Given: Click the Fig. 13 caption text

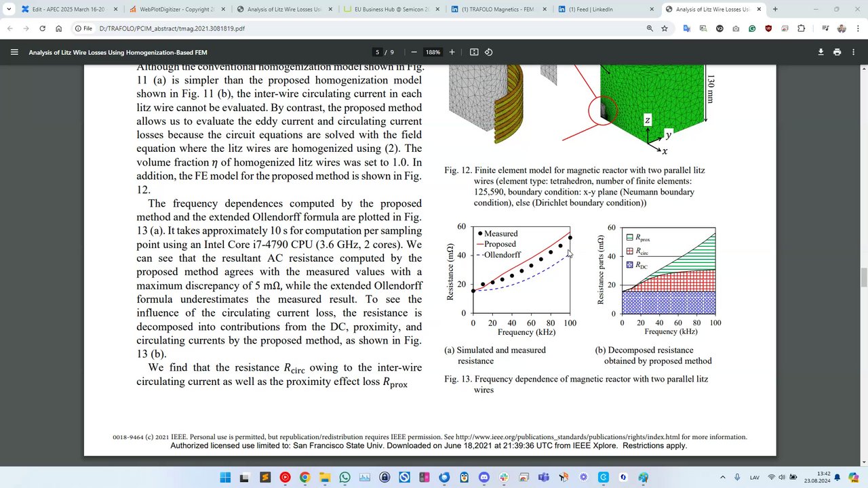Looking at the screenshot, I should [576, 384].
